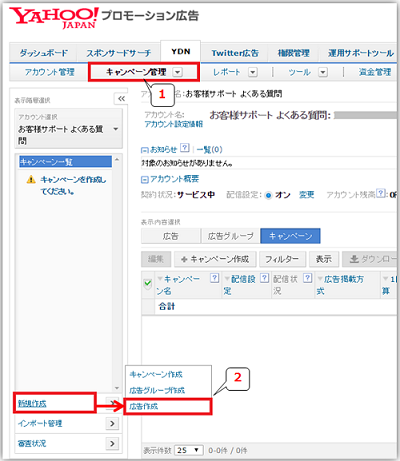The width and height of the screenshot is (400, 461).
Task: Open the キャンペーン管理 dropdown arrow
Action: coord(178,72)
